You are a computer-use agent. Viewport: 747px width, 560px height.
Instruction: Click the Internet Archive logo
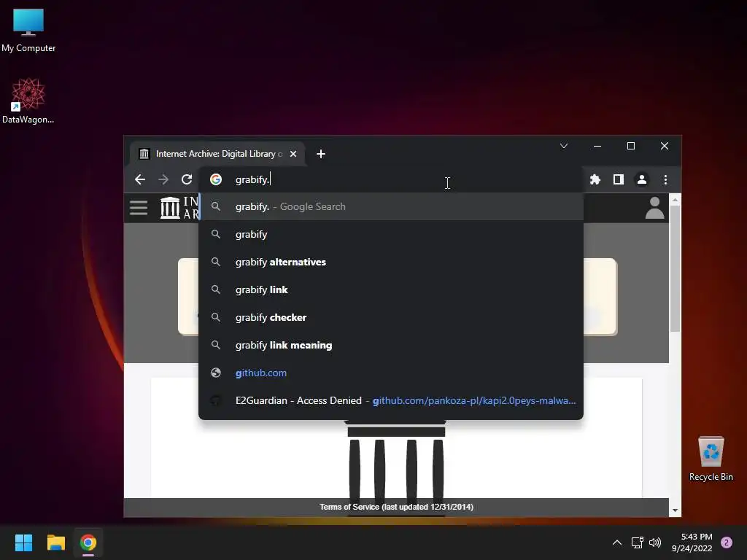[179, 208]
